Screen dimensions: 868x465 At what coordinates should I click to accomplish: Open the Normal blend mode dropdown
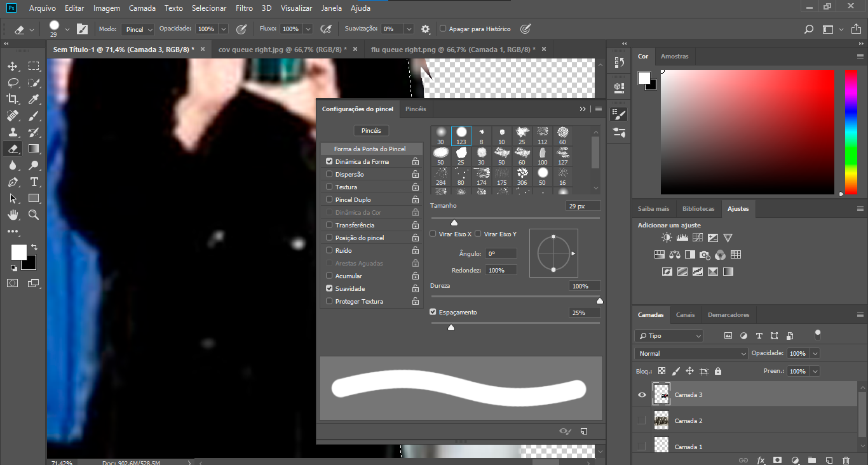(x=691, y=353)
